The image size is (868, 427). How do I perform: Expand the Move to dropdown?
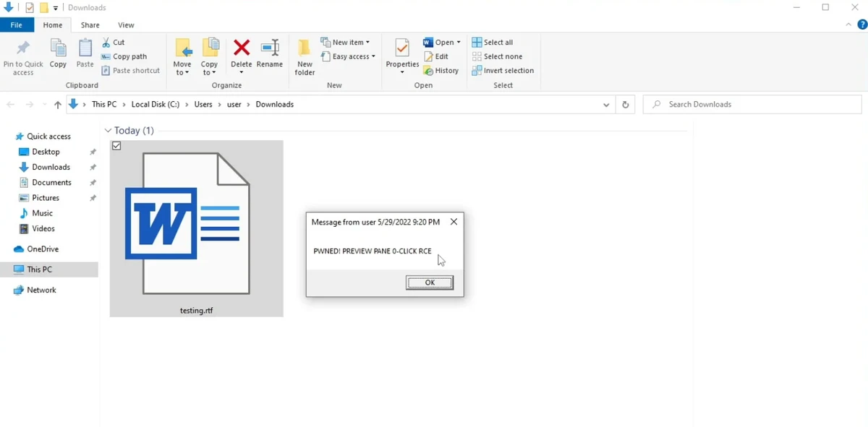click(x=182, y=72)
